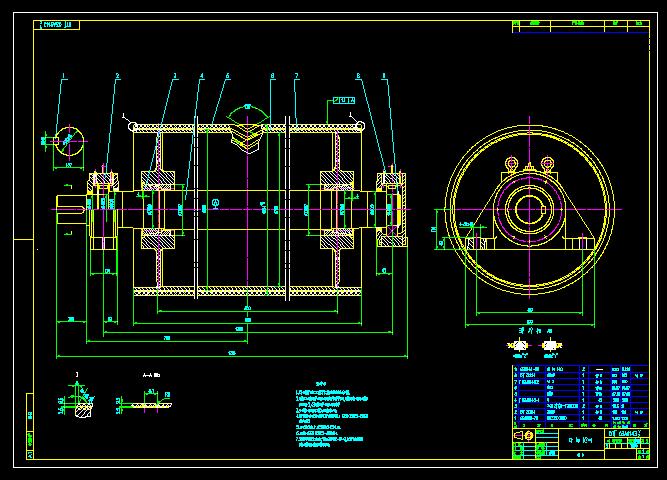Viewport: 667px width, 480px height.
Task: Select the keyed shaft cross-section circle detail
Action: click(69, 140)
